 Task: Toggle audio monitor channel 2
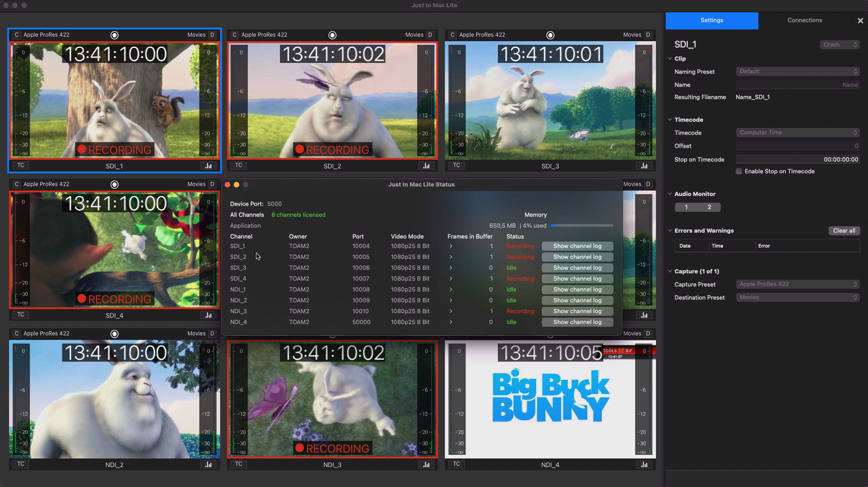pos(709,207)
